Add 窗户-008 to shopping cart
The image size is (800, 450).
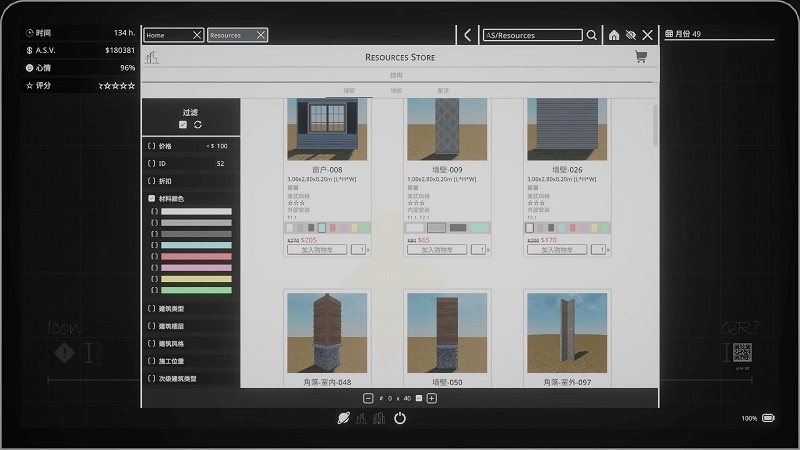point(317,250)
